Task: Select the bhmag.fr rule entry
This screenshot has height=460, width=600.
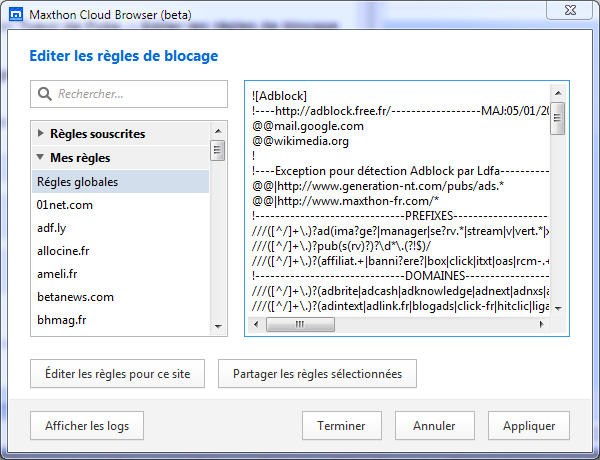Action: (x=121, y=320)
